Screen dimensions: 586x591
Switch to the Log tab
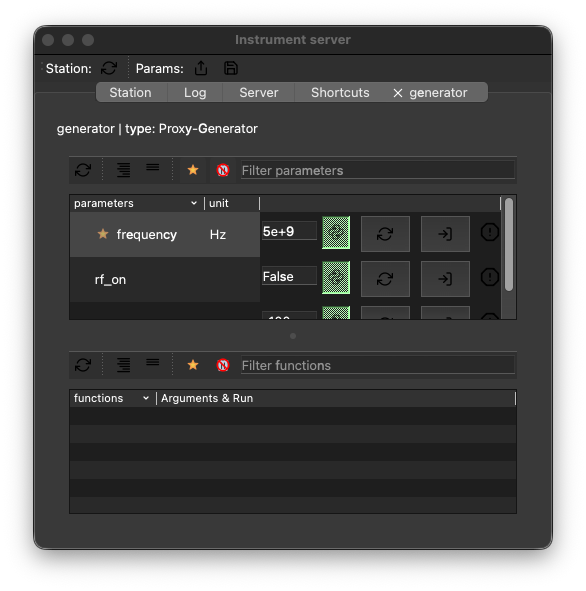coord(195,92)
